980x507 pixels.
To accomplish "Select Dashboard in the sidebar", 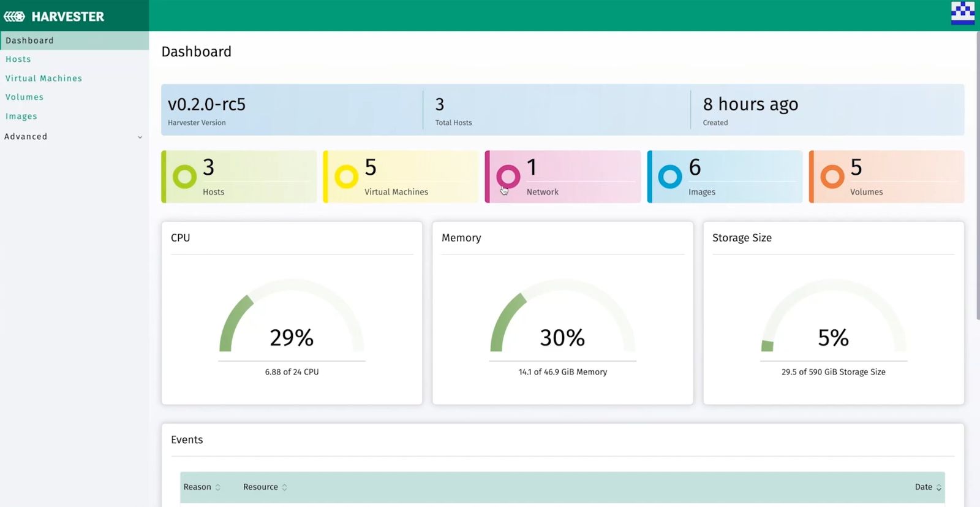I will tap(29, 40).
